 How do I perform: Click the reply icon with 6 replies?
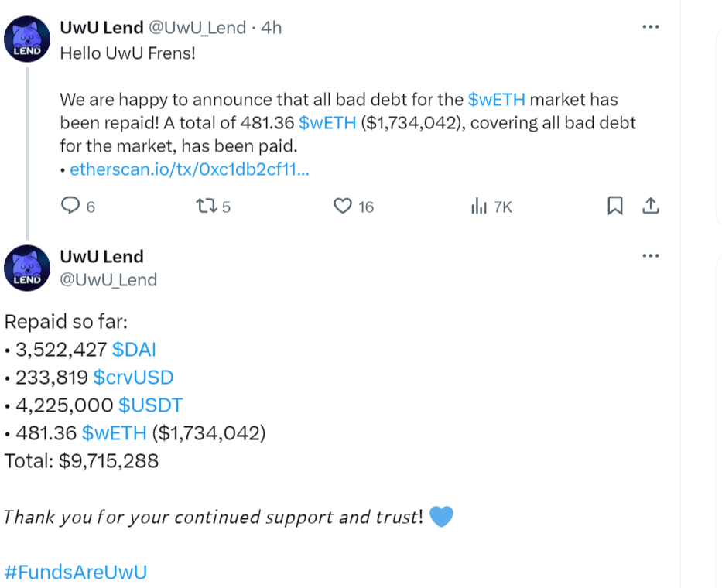click(x=70, y=205)
